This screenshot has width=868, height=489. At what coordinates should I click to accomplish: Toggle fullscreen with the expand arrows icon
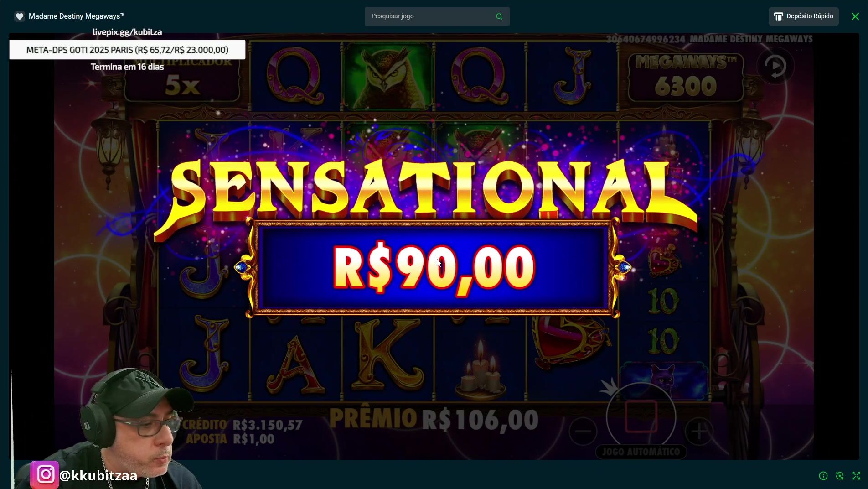pyautogui.click(x=856, y=476)
